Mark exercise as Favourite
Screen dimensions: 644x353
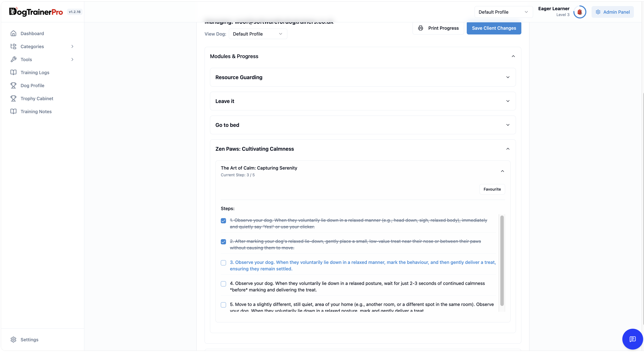click(x=492, y=189)
